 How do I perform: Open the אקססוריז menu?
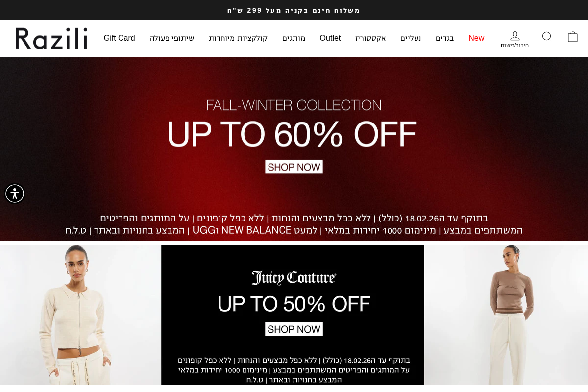tap(370, 38)
